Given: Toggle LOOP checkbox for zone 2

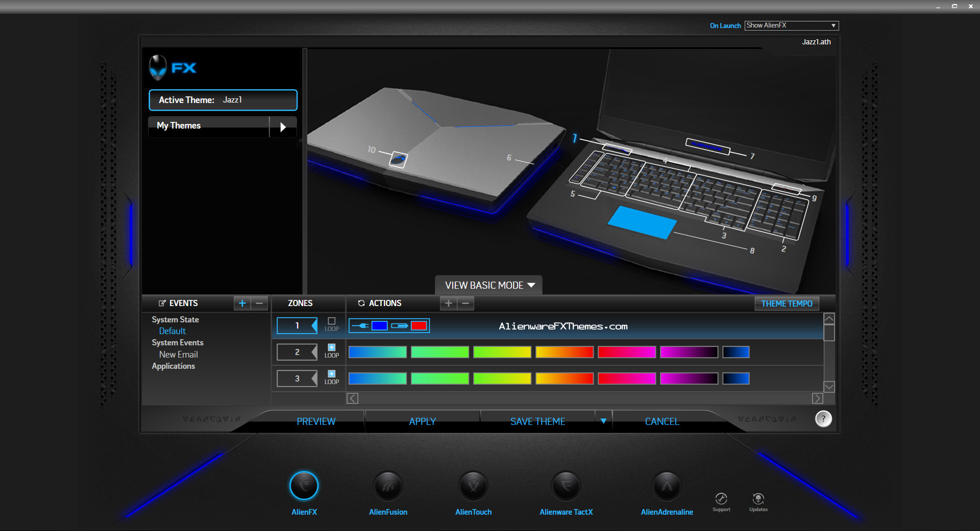Looking at the screenshot, I should pos(332,347).
